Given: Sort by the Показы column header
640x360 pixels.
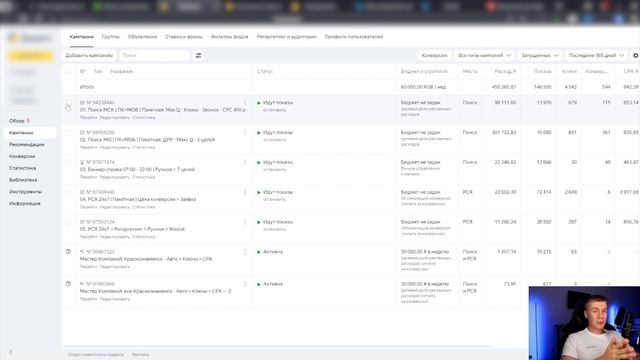Looking at the screenshot, I should point(542,71).
